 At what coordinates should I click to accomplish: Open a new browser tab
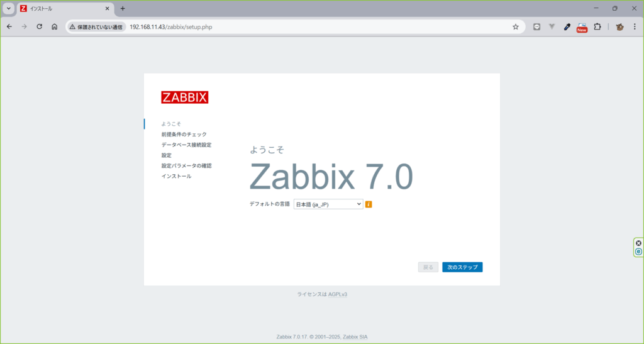coord(123,8)
